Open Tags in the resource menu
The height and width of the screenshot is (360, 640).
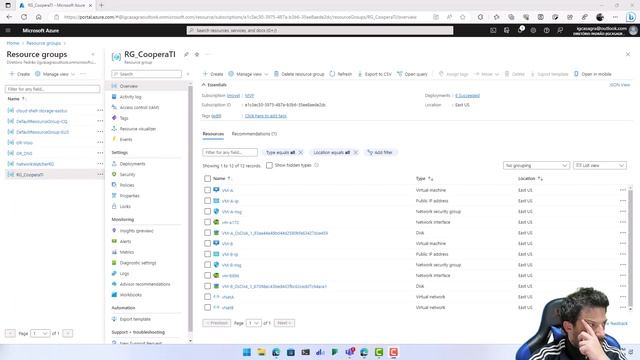tap(124, 118)
